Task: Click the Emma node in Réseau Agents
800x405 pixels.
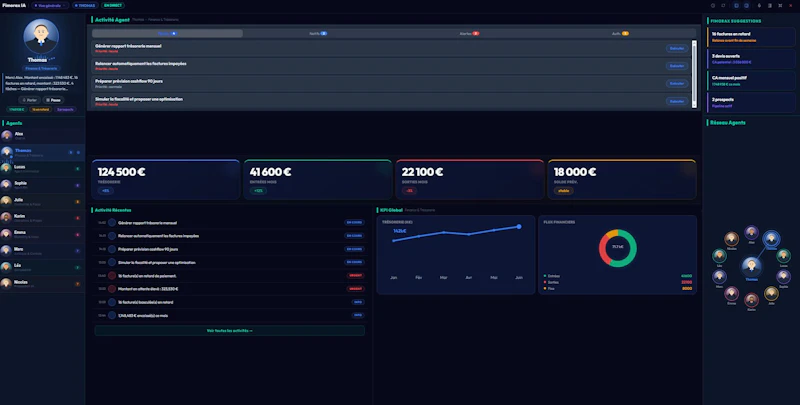Action: [731, 293]
